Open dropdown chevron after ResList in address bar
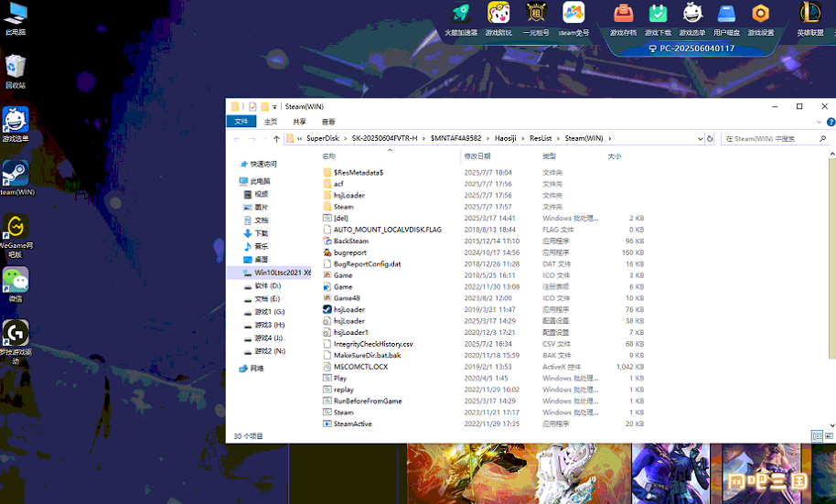Image resolution: width=836 pixels, height=504 pixels. coord(558,139)
